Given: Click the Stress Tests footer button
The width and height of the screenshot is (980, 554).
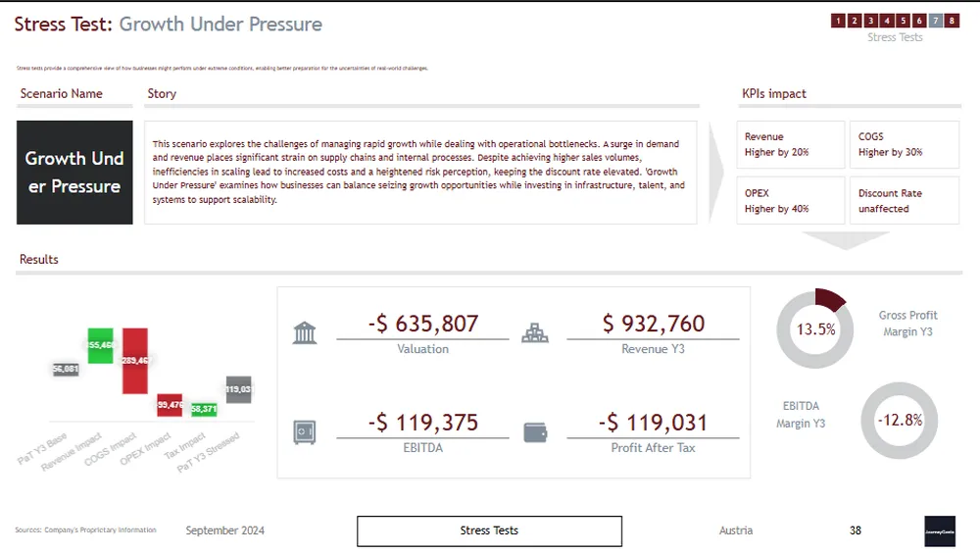Looking at the screenshot, I should tap(489, 530).
